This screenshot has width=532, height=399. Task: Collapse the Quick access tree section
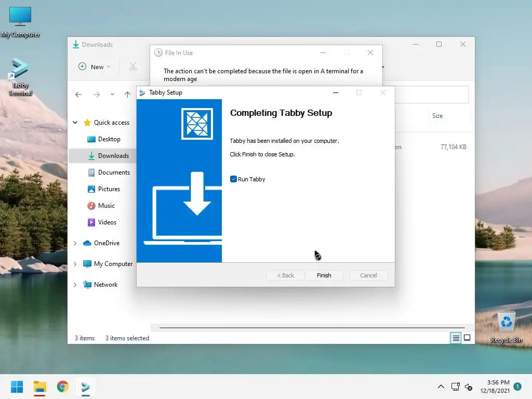[x=75, y=123]
